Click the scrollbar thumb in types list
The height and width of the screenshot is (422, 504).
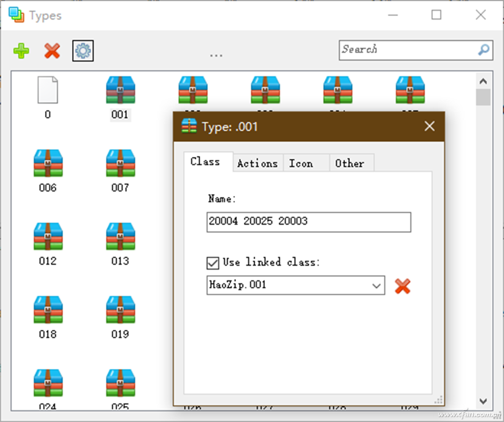[x=483, y=97]
